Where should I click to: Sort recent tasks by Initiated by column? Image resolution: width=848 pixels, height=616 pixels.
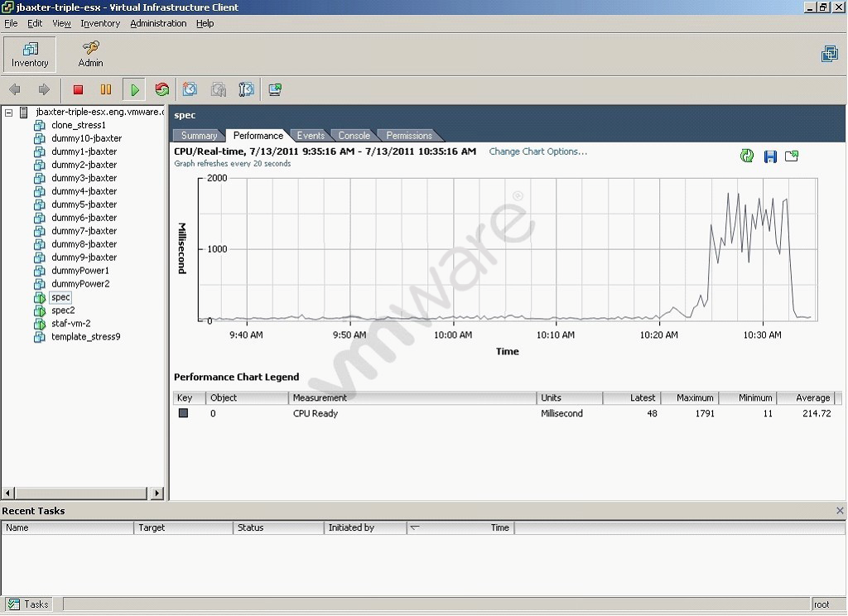pyautogui.click(x=365, y=527)
